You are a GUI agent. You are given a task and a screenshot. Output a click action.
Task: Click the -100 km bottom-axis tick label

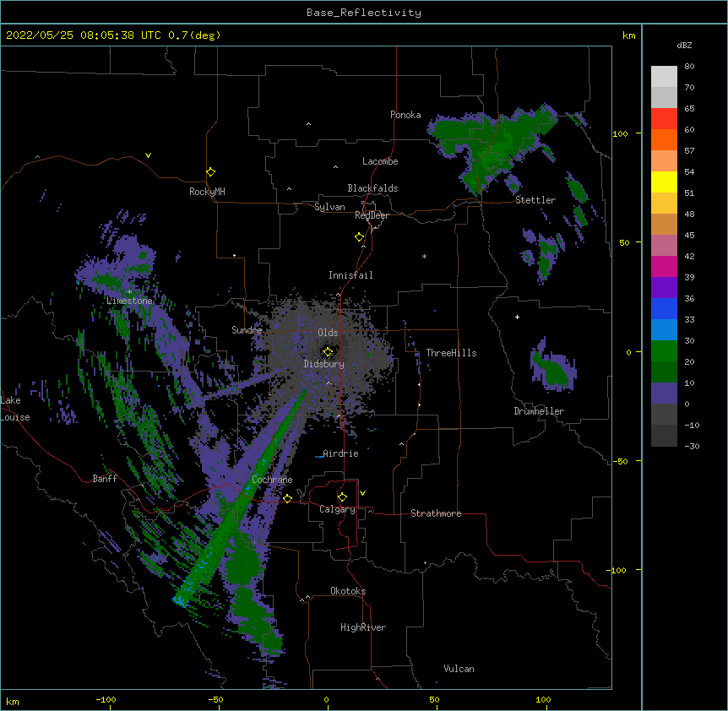coord(106,699)
